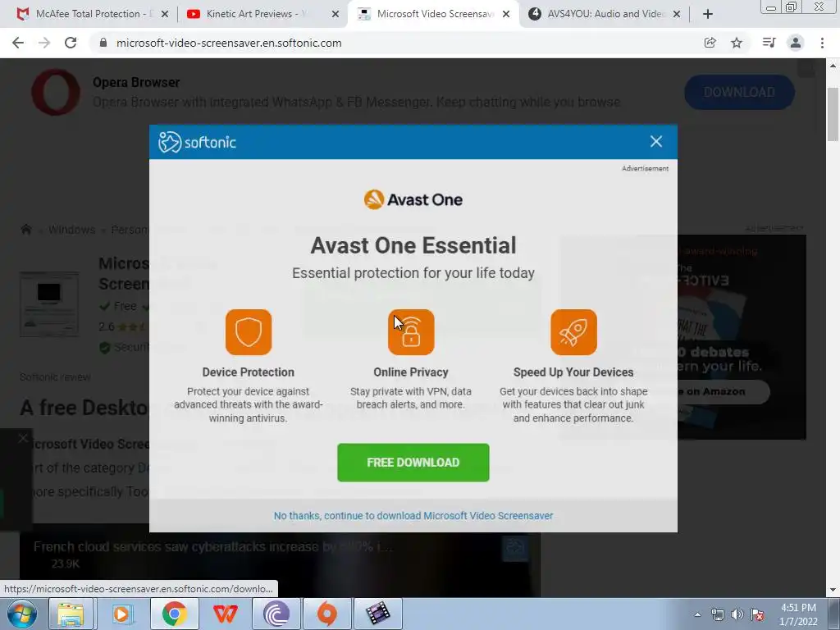Click the home breadcrumb icon
This screenshot has width=840, height=630.
click(x=25, y=230)
